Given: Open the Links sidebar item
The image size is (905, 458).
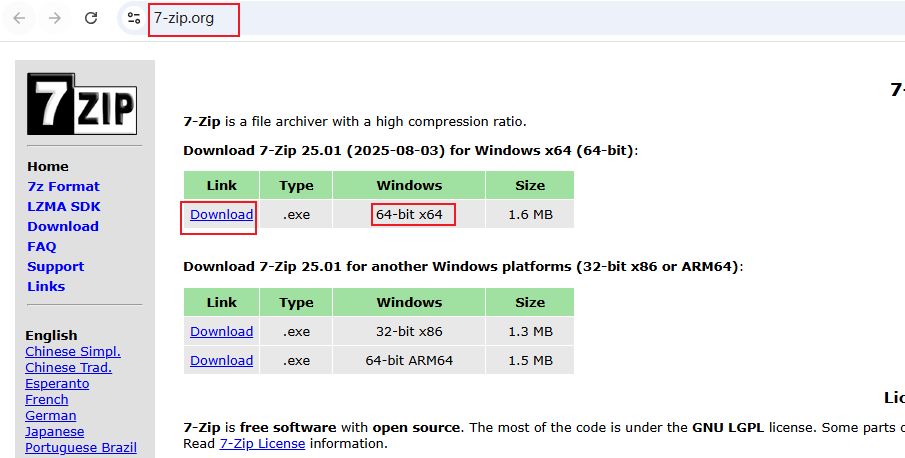Looking at the screenshot, I should (x=46, y=286).
